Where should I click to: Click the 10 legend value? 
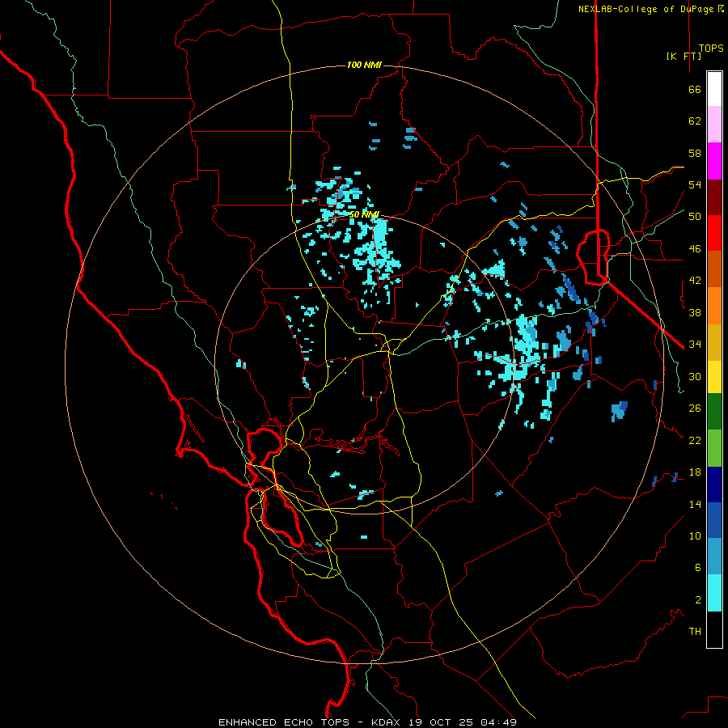(695, 535)
